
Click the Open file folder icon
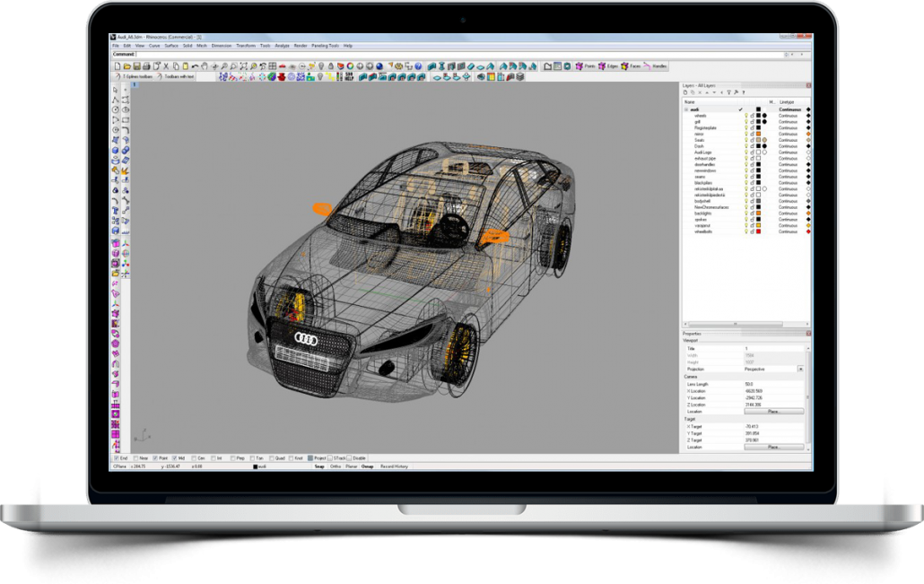(x=127, y=66)
